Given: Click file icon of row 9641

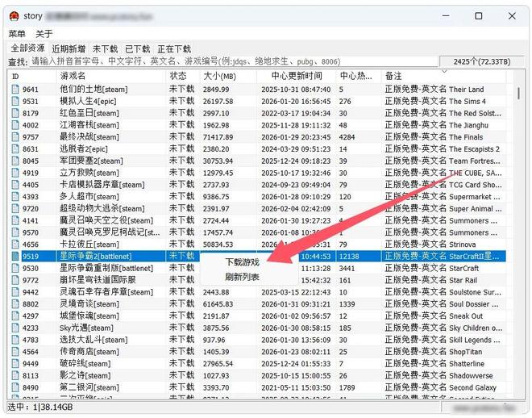Looking at the screenshot, I should click(15, 90).
